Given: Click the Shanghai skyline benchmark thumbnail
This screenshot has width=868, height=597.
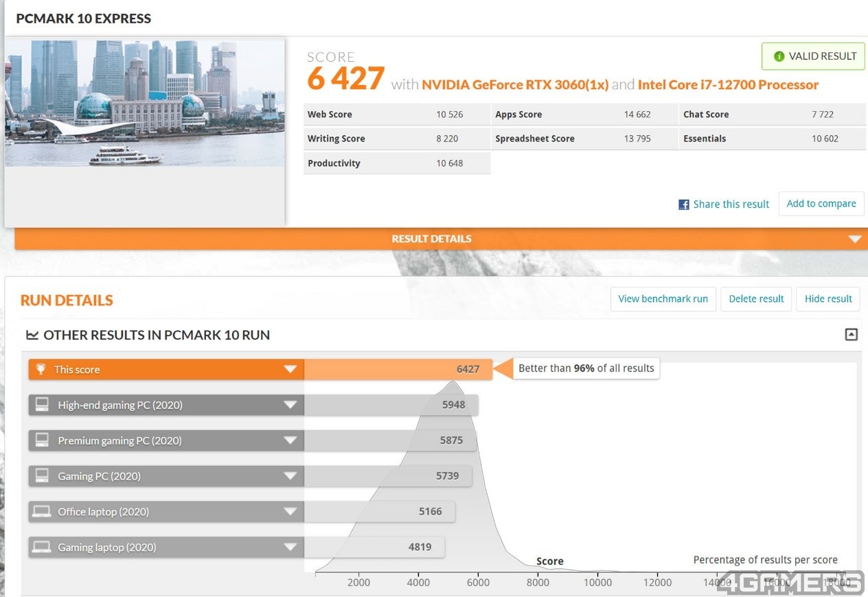Looking at the screenshot, I should pos(144,103).
